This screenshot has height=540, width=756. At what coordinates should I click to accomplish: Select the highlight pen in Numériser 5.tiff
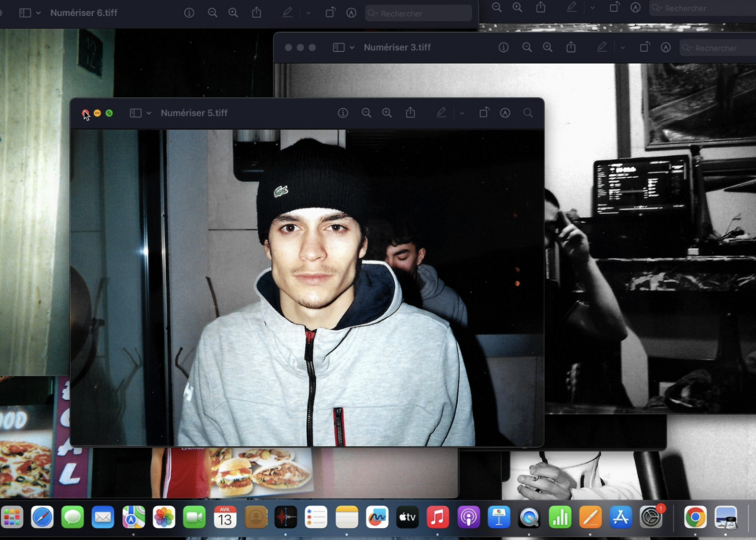click(x=441, y=113)
